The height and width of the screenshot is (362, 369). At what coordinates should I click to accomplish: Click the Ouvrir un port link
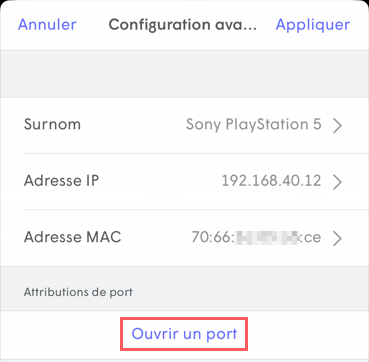(184, 334)
